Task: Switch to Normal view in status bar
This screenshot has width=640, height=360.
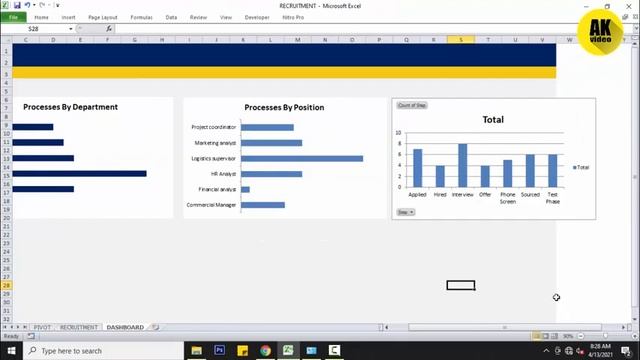Action: tap(537, 336)
